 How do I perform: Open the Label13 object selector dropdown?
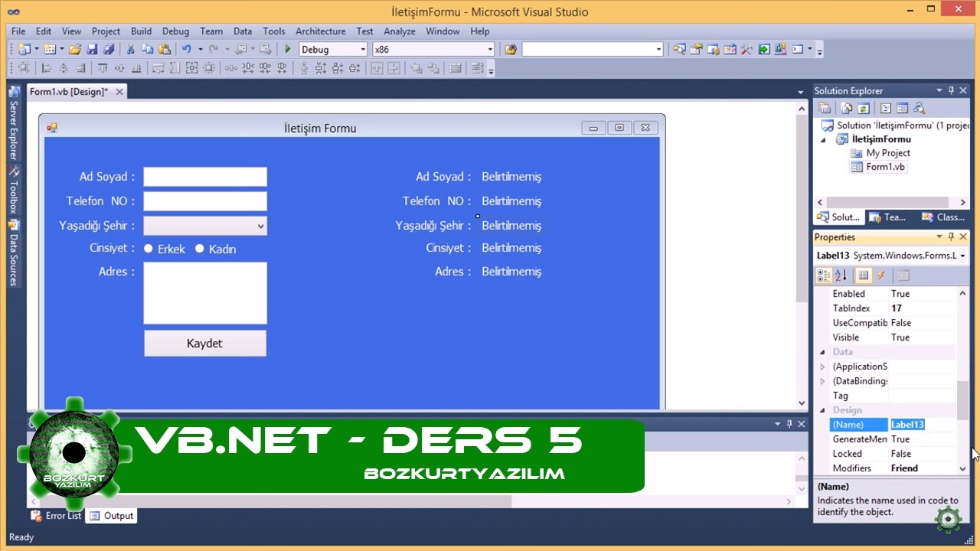click(x=962, y=256)
